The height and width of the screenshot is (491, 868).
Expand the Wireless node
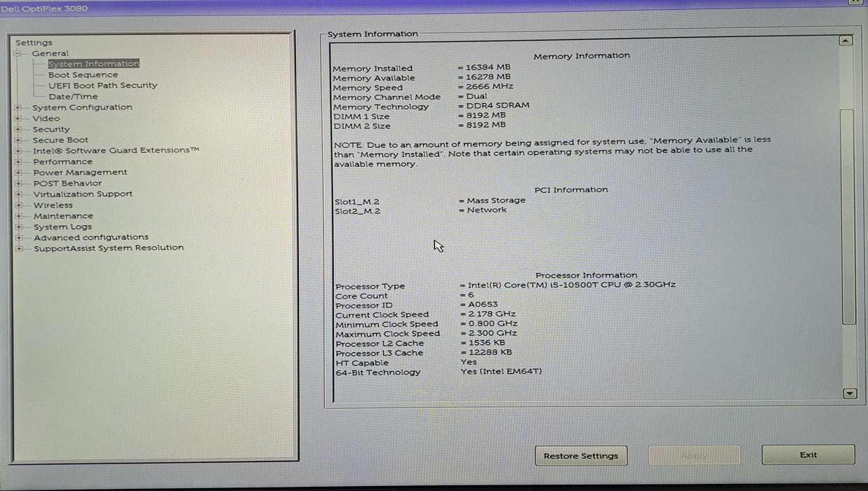pos(18,206)
